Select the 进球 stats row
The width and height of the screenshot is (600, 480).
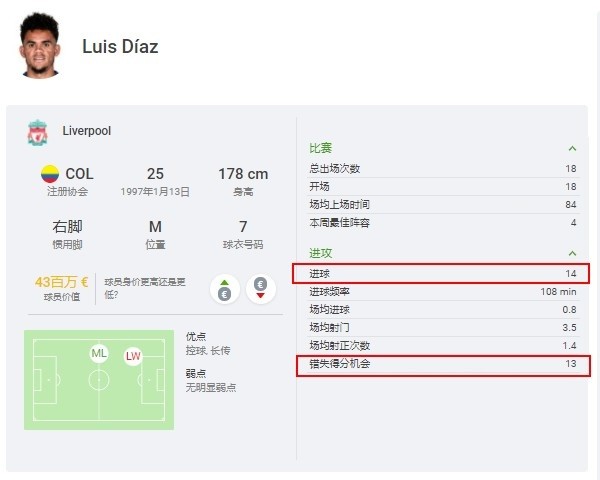coord(441,274)
